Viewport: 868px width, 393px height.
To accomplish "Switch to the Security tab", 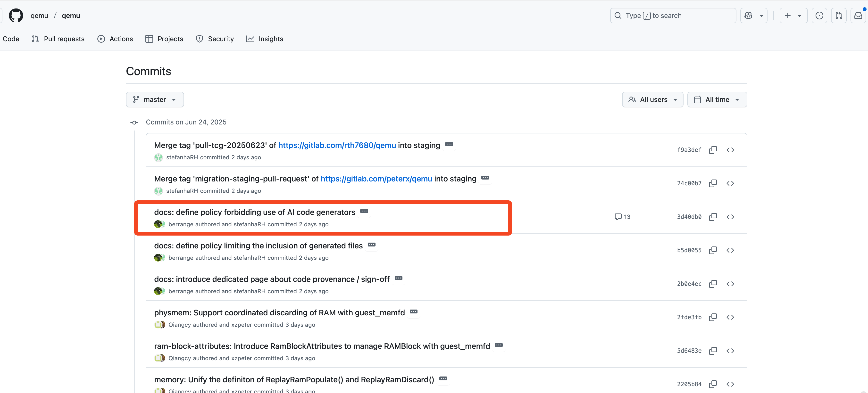I will point(215,39).
